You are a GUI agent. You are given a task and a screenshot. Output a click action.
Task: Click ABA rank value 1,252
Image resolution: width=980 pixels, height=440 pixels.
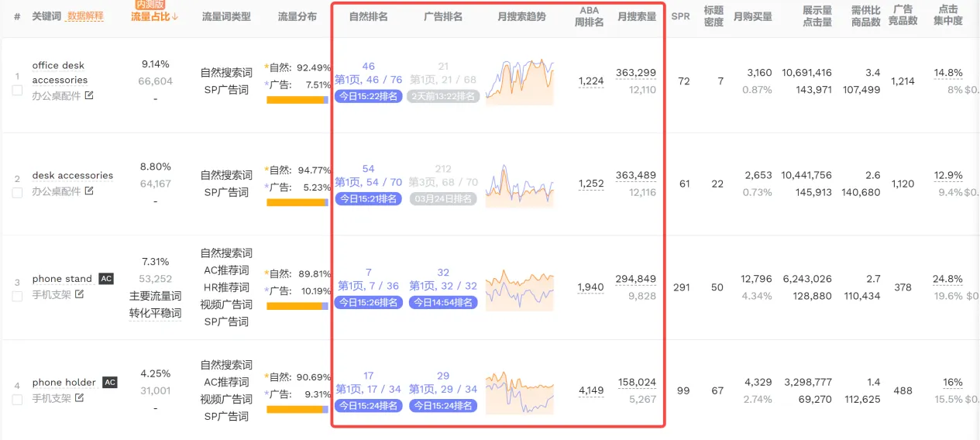click(x=591, y=184)
